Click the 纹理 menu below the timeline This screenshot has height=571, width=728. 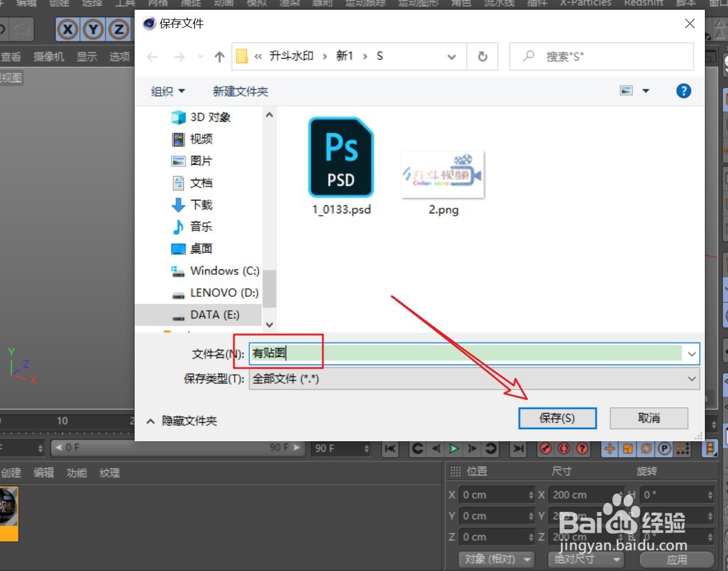tap(110, 472)
